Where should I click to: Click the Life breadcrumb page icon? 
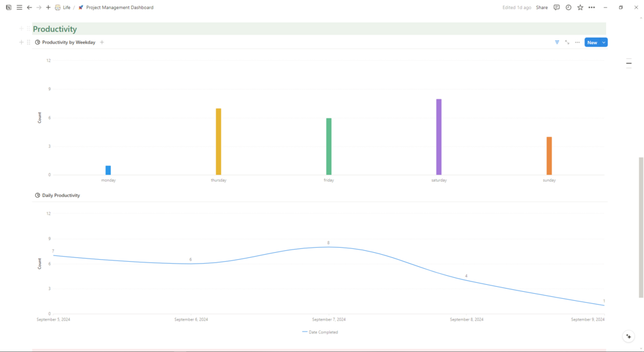click(58, 8)
